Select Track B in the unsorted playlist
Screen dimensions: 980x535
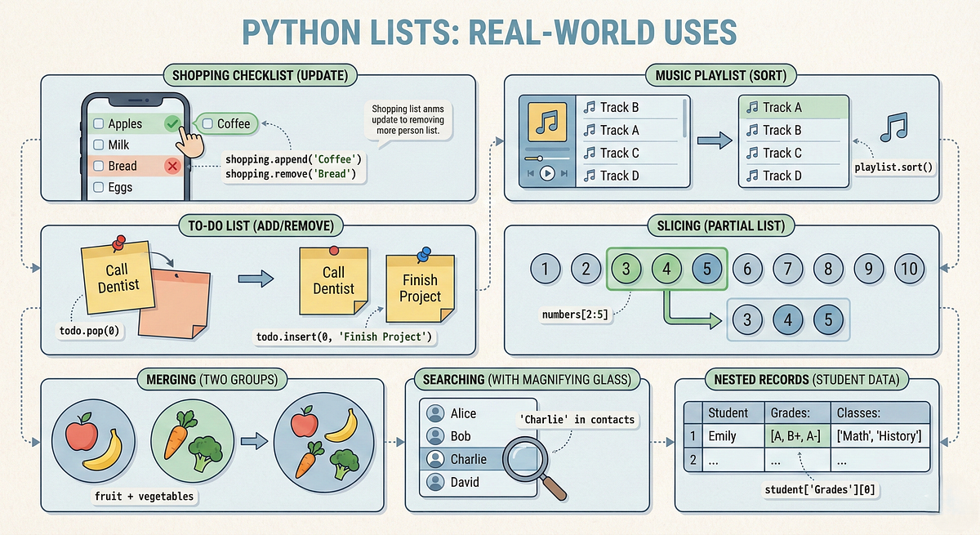630,107
